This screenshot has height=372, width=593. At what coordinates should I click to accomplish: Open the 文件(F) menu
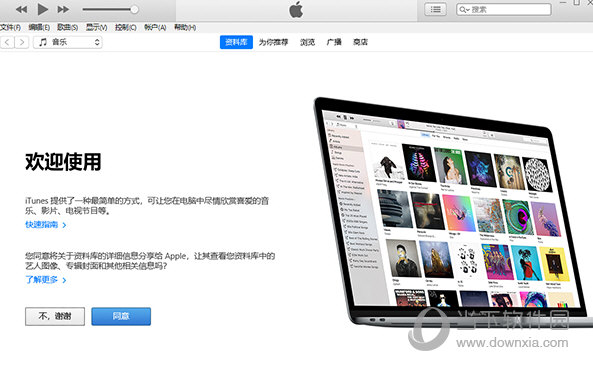click(x=10, y=27)
